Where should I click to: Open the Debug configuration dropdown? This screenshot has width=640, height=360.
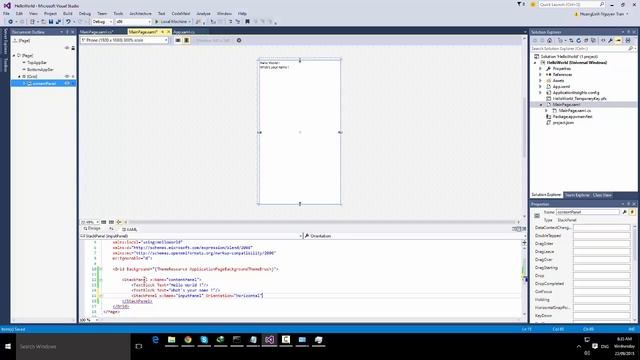[102, 22]
